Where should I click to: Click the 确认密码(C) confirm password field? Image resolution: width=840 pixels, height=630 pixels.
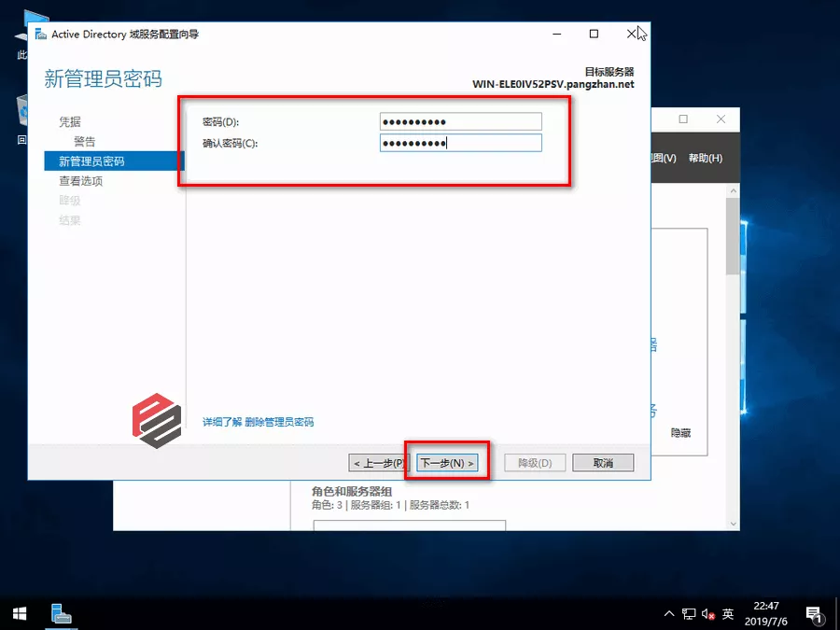460,143
